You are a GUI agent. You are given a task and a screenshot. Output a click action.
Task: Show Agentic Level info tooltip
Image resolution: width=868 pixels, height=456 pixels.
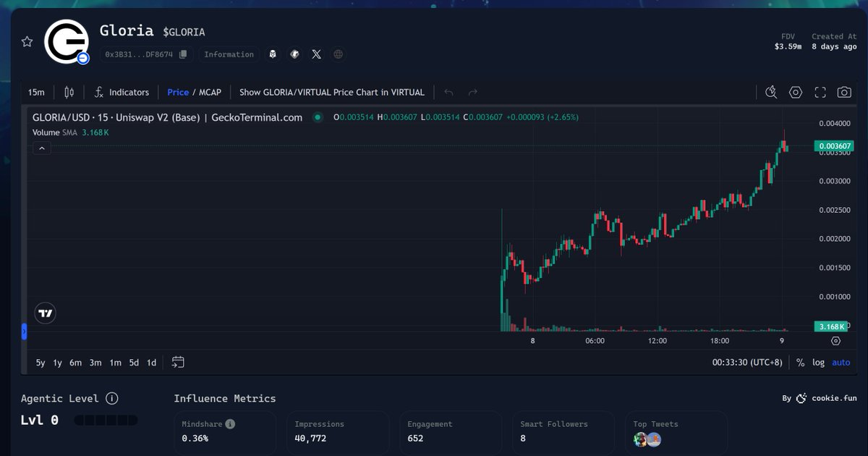[x=111, y=398]
